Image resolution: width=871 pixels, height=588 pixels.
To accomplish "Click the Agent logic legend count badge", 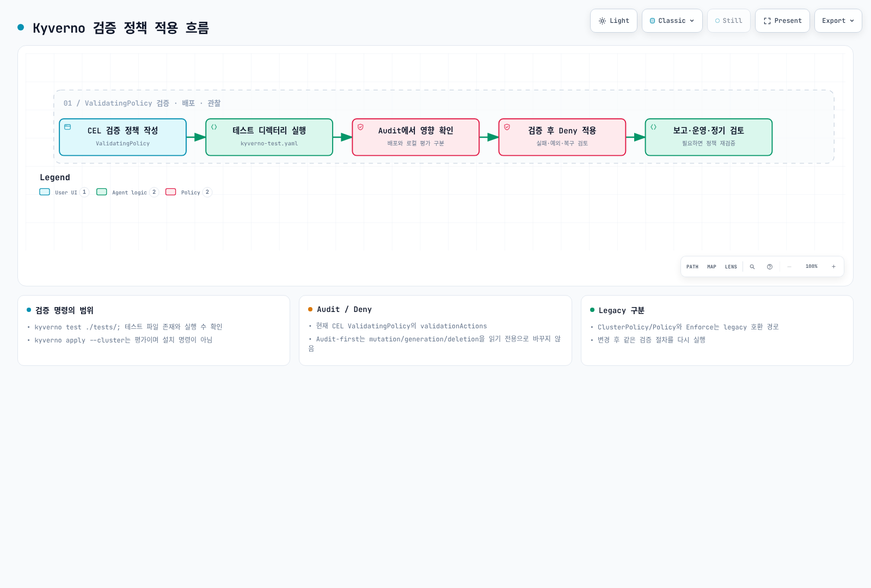I will (154, 192).
